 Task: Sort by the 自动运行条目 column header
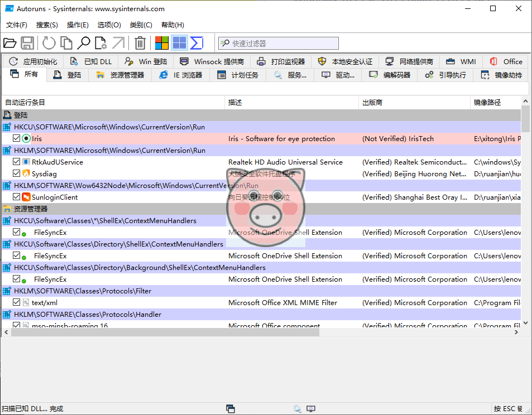click(x=113, y=103)
